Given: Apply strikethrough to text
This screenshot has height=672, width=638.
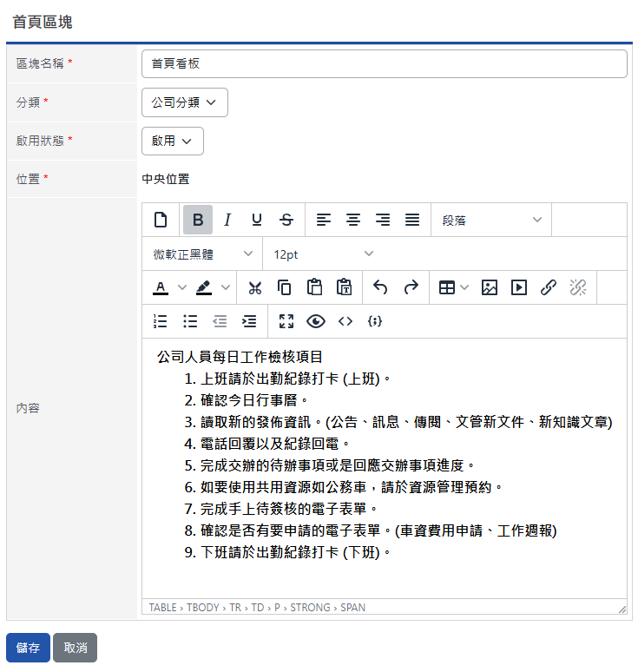Looking at the screenshot, I should pos(286,220).
